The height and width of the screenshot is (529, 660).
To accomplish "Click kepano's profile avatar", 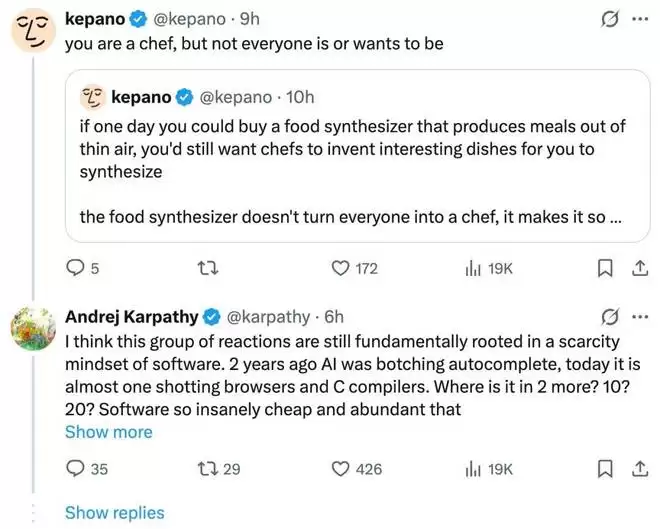I will click(x=32, y=31).
